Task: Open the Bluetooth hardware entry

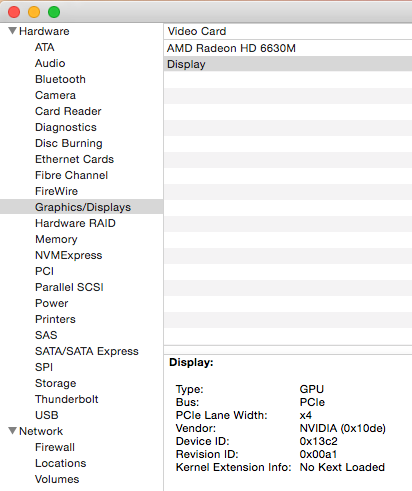Action: (60, 79)
